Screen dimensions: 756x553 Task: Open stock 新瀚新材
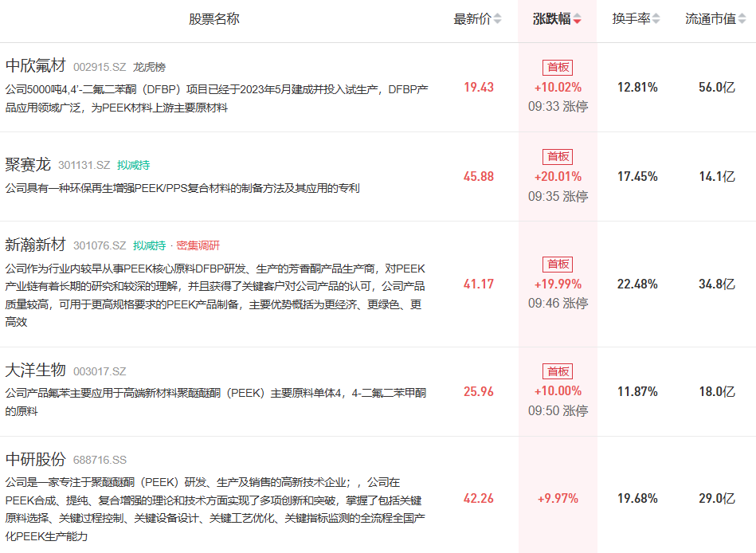pyautogui.click(x=35, y=245)
